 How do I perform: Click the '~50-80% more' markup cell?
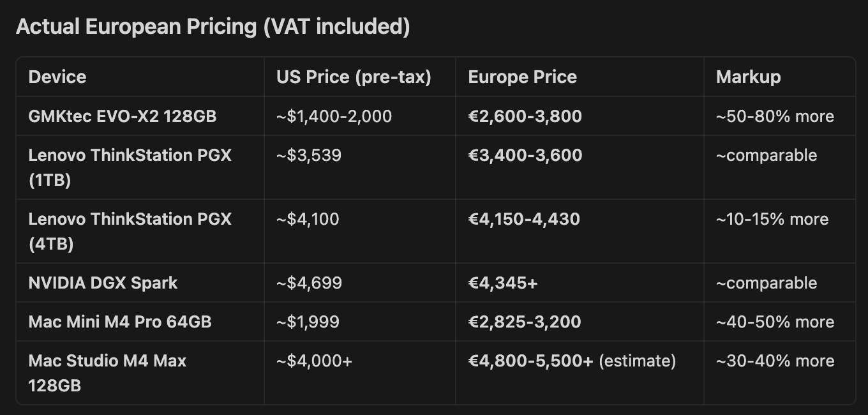point(775,116)
